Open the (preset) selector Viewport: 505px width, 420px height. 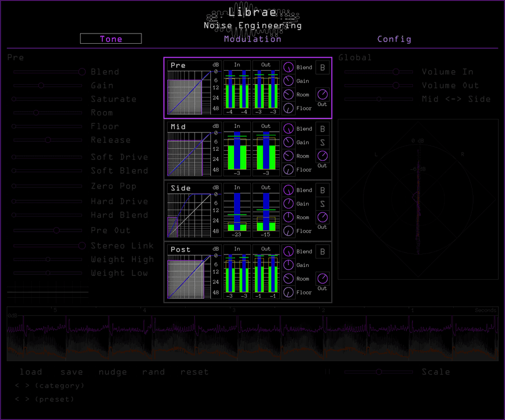[54, 399]
